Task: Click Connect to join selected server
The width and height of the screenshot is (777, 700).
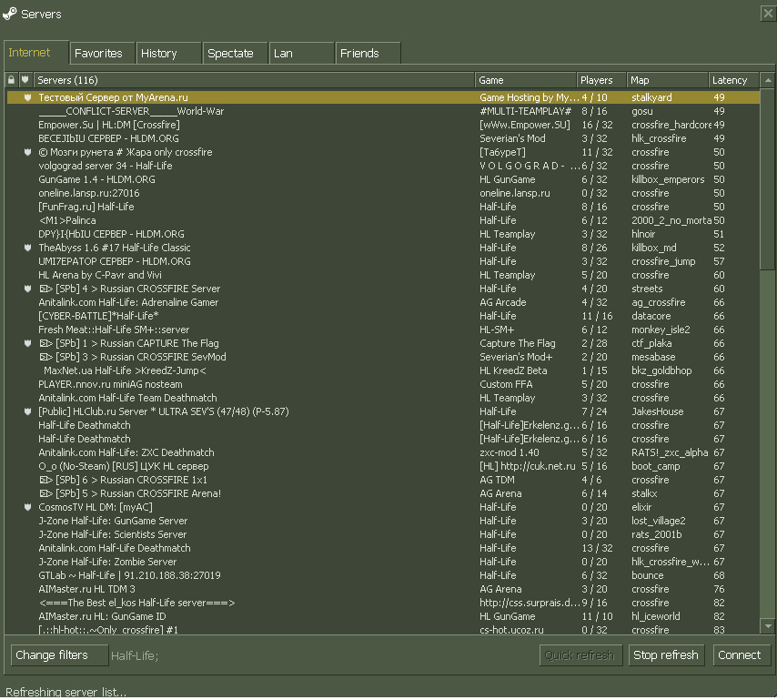Action: tap(739, 655)
